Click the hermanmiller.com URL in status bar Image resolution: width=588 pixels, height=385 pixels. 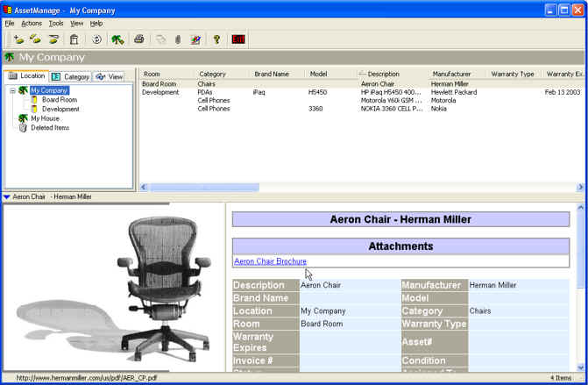(x=87, y=378)
